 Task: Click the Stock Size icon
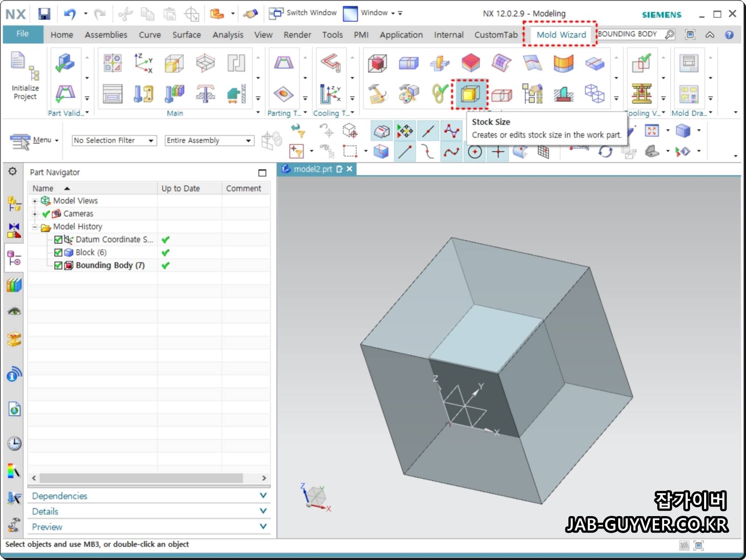tap(470, 94)
